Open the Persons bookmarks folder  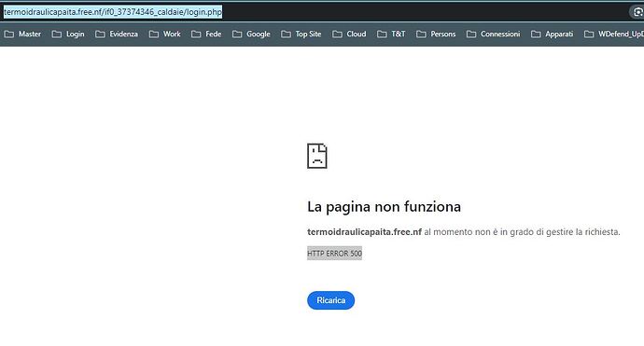436,35
